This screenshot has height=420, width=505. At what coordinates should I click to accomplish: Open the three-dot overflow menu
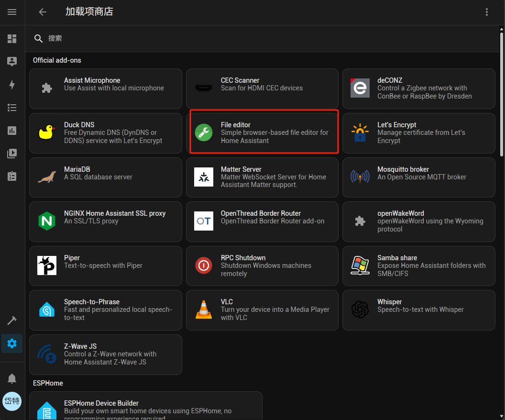(487, 12)
